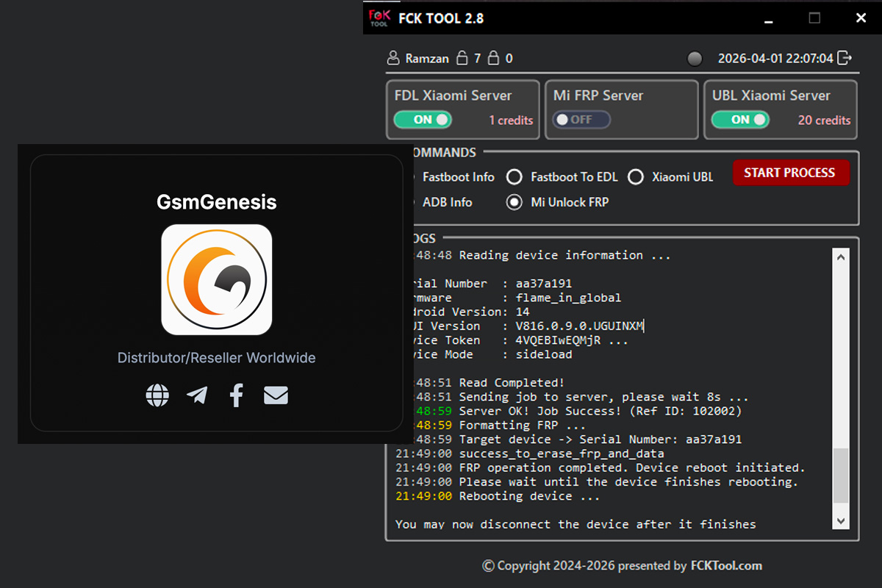Image resolution: width=882 pixels, height=588 pixels.
Task: Open the GsmGenesis Facebook icon
Action: (236, 395)
